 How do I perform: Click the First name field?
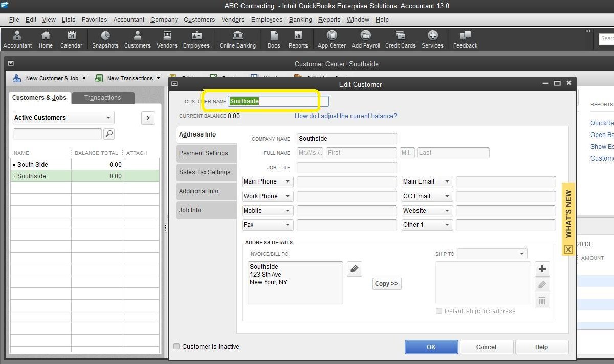[x=361, y=153]
